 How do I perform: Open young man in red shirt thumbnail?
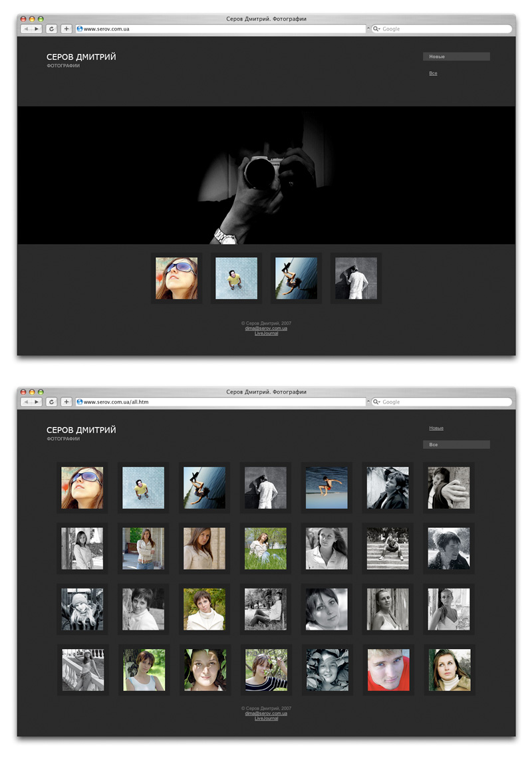(388, 670)
